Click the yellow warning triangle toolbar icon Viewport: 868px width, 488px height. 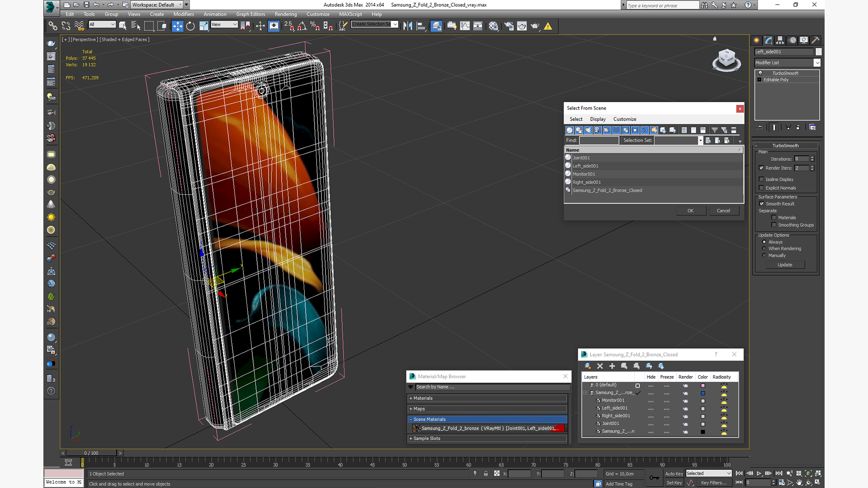548,26
